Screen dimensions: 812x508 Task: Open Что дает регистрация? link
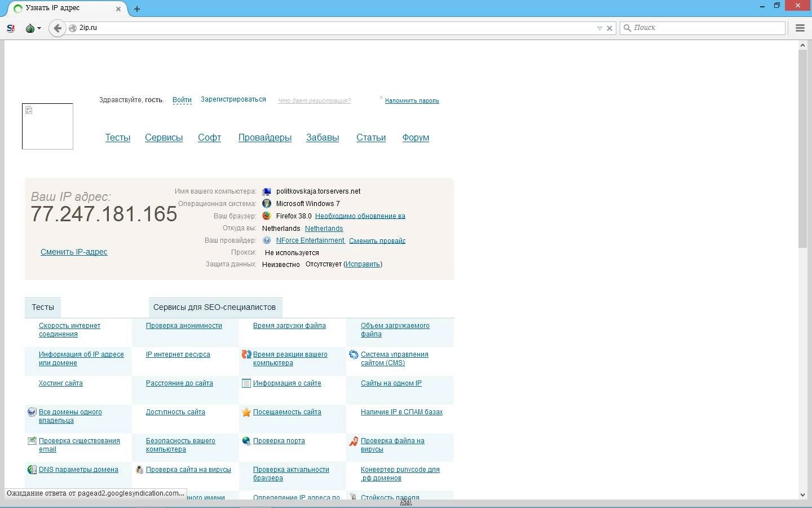click(x=314, y=100)
